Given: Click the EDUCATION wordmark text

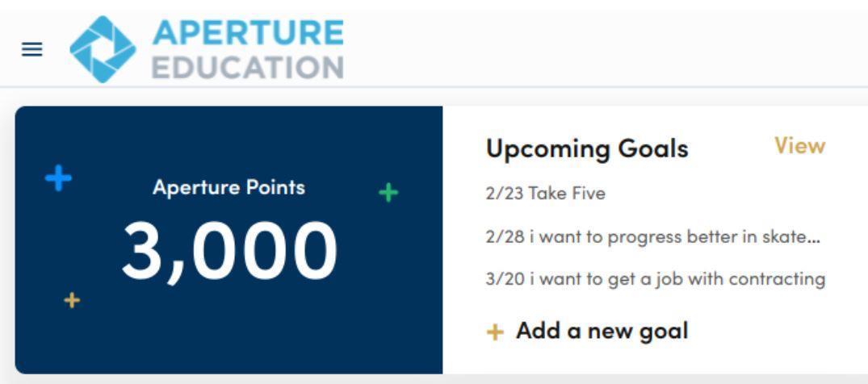Looking at the screenshot, I should pyautogui.click(x=247, y=67).
